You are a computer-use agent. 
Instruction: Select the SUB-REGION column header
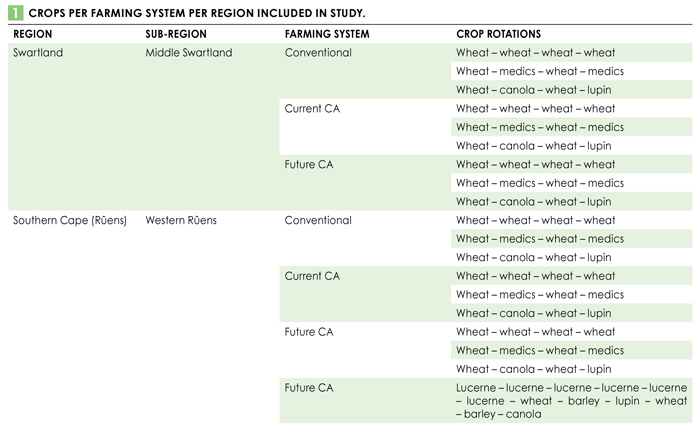[x=176, y=34]
